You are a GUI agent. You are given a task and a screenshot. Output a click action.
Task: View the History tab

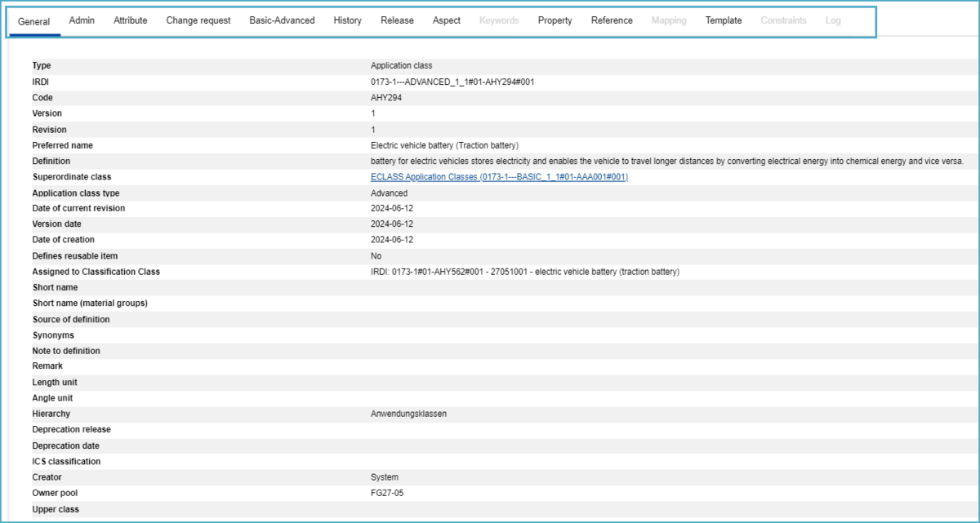[x=348, y=20]
